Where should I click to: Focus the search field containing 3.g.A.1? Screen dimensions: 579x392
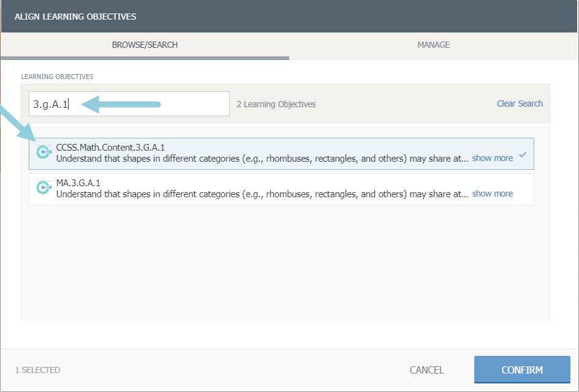(129, 104)
